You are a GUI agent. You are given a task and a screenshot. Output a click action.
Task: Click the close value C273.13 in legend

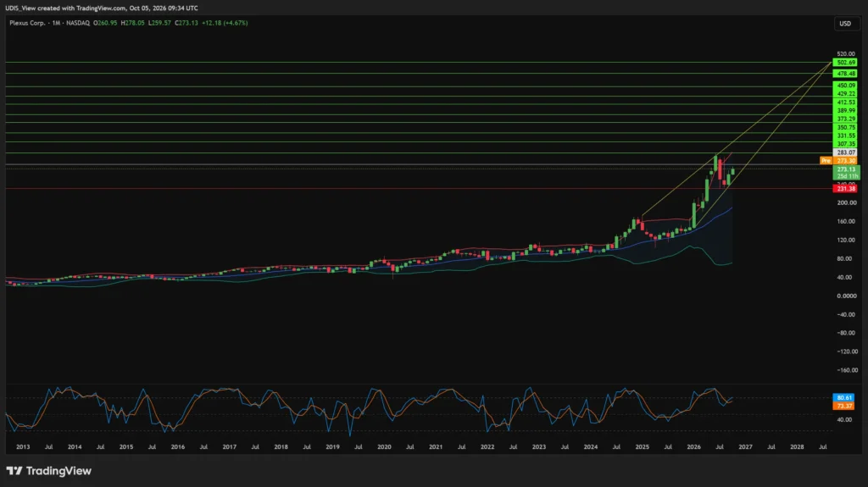tap(186, 23)
